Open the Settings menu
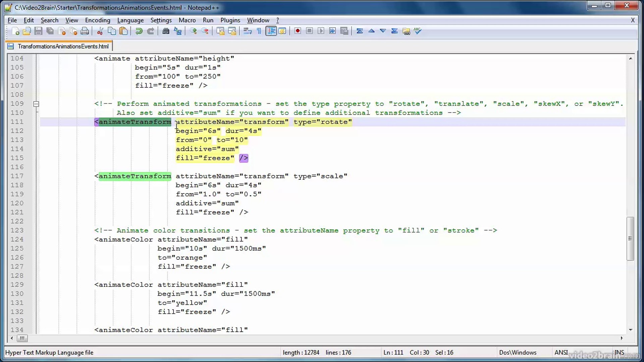This screenshot has width=644, height=362. coord(161,20)
